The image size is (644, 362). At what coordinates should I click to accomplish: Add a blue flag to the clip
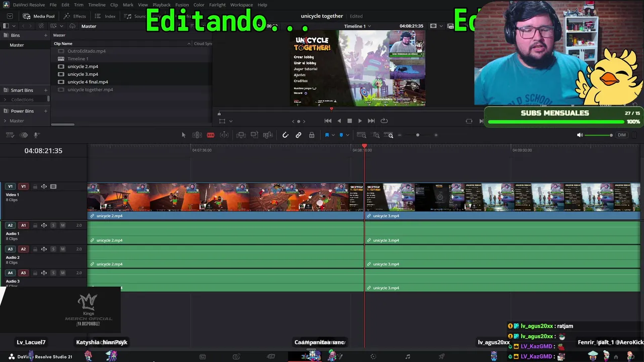coord(327,135)
